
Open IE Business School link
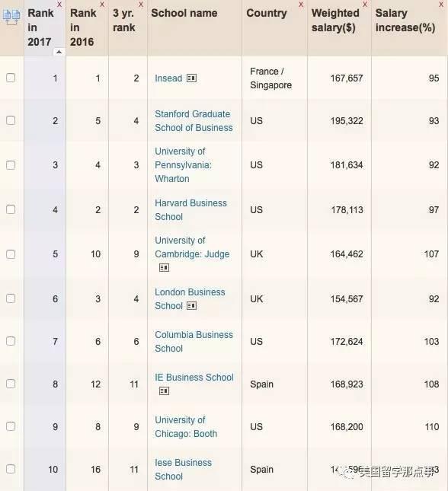(x=194, y=378)
